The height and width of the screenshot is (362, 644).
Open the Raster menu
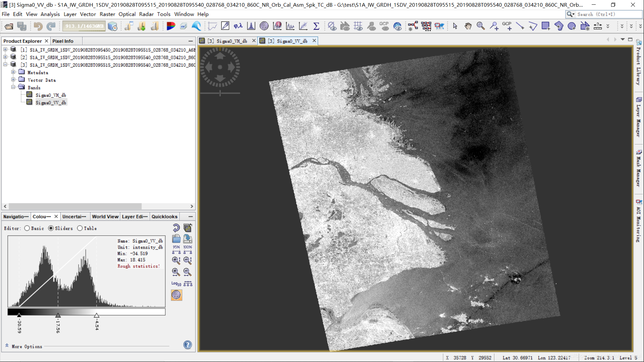click(107, 14)
